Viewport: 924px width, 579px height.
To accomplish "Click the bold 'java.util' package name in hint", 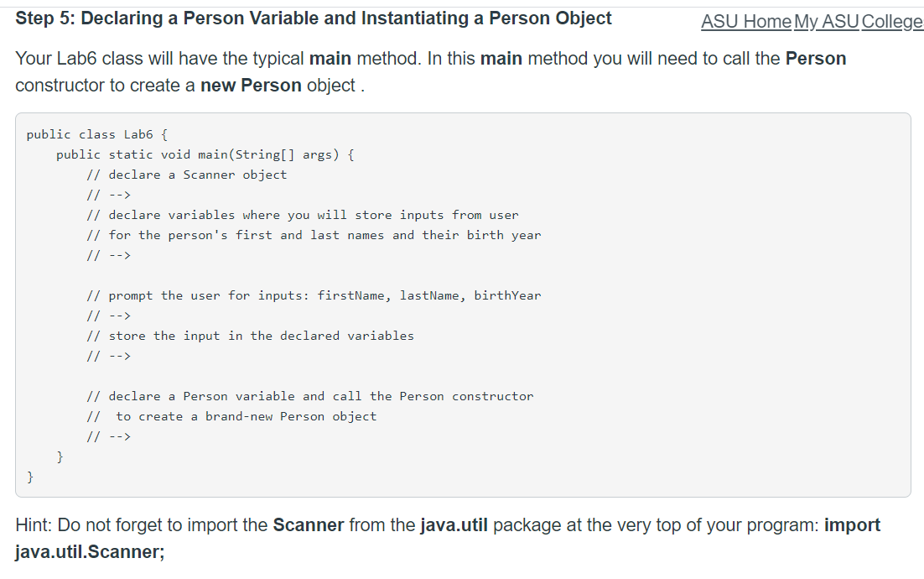I will tap(455, 525).
